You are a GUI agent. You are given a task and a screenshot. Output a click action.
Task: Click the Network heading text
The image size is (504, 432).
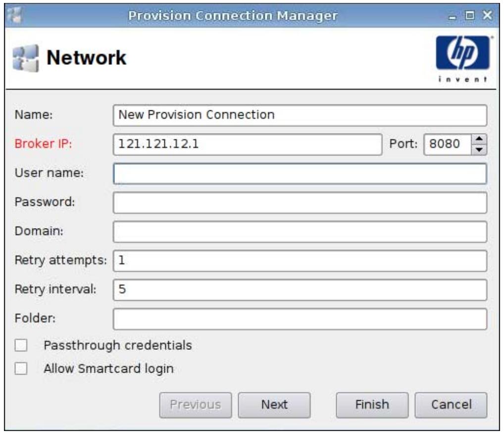87,58
